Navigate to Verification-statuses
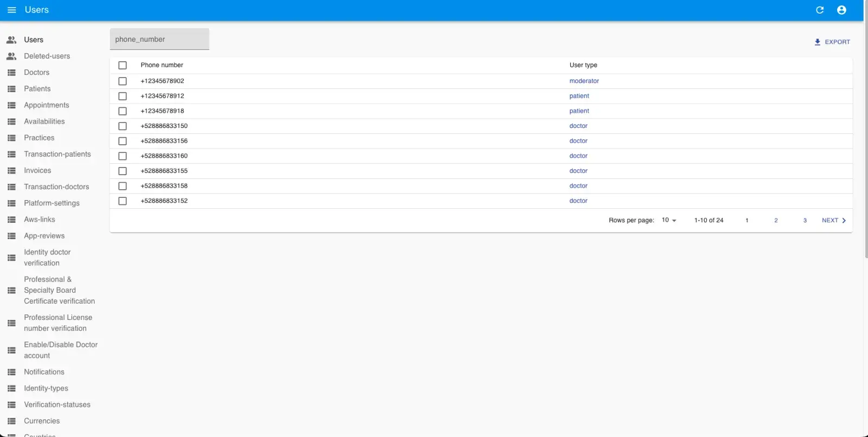868x437 pixels. tap(57, 404)
